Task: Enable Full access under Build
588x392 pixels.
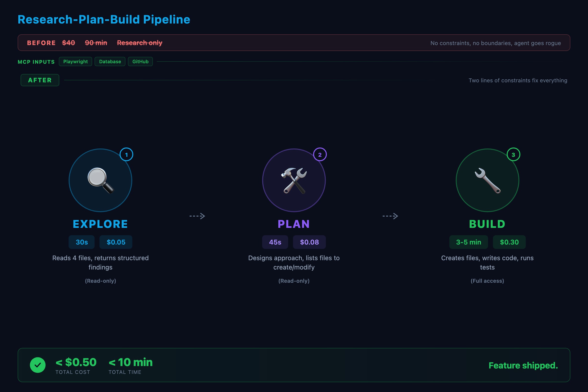Action: click(487, 281)
